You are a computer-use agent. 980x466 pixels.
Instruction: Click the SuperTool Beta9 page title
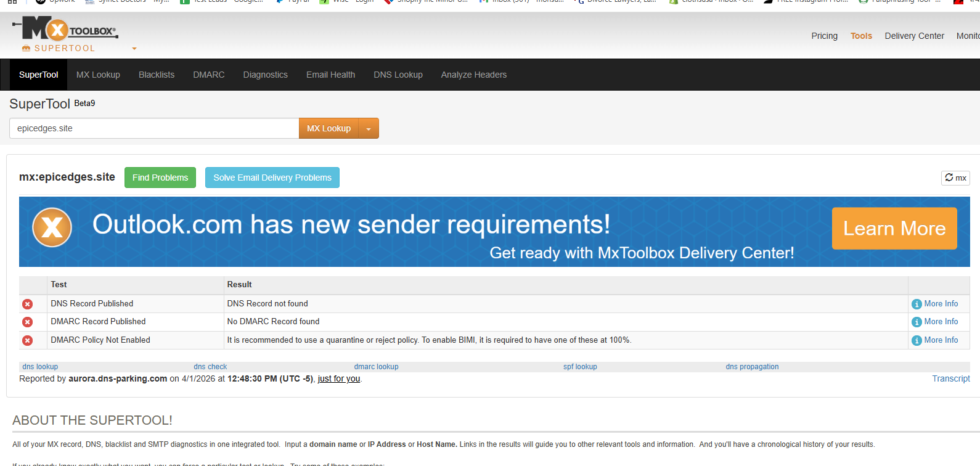(52, 104)
